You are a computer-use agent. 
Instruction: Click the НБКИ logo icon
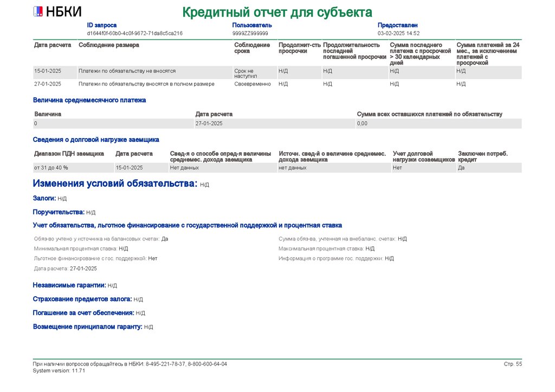point(38,12)
